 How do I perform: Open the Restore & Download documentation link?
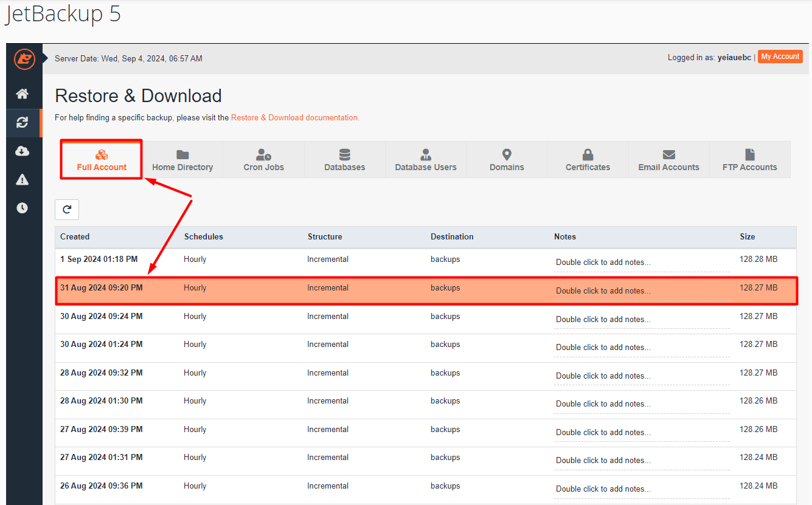coord(295,118)
